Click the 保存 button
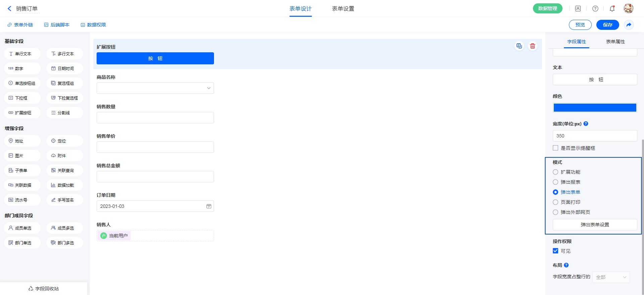 (x=607, y=25)
